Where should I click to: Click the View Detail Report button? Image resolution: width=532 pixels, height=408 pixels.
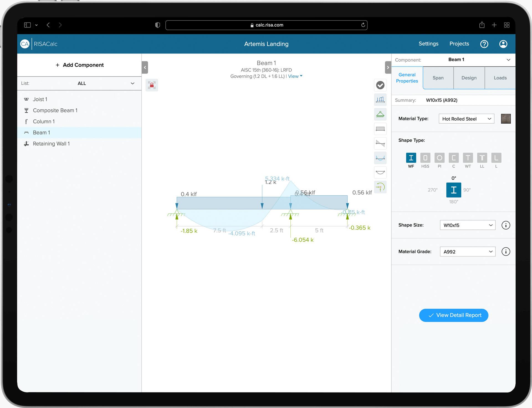454,315
